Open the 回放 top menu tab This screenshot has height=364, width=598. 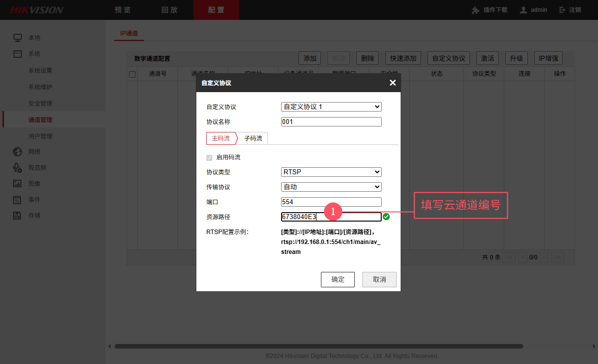click(169, 10)
